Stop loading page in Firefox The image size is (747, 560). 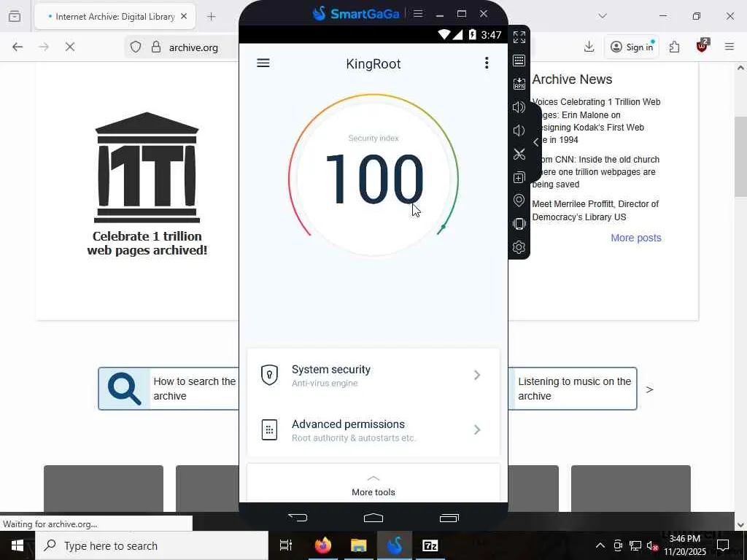(x=70, y=47)
